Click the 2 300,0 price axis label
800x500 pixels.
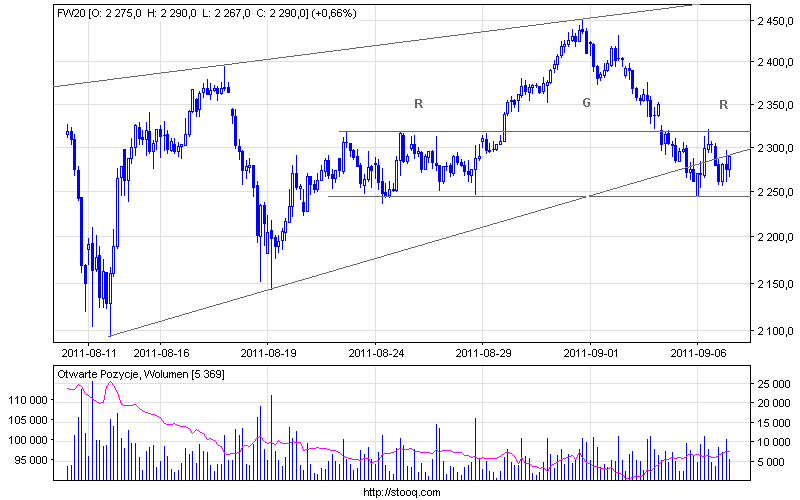pos(775,148)
